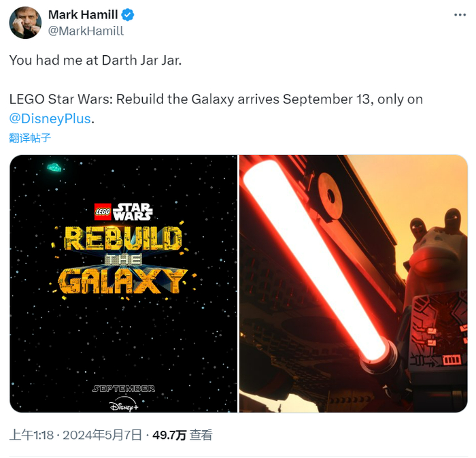Click 翻译帖子 to translate the post

(x=30, y=138)
